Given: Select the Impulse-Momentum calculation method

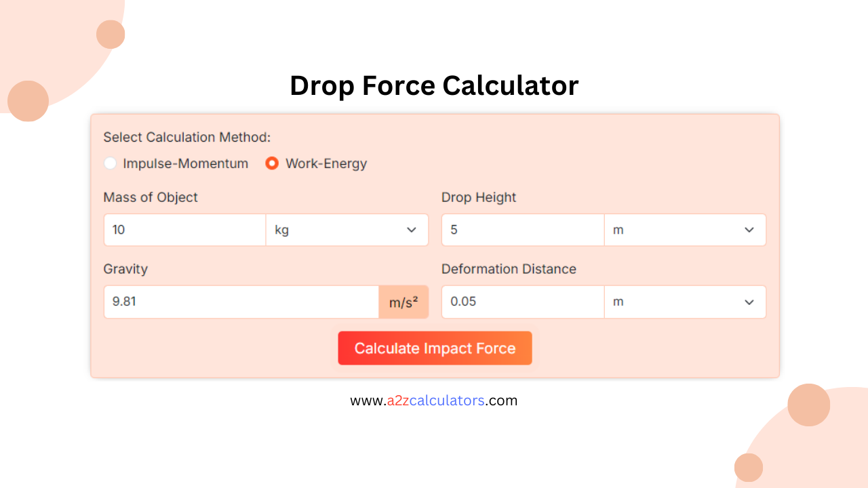Looking at the screenshot, I should [110, 163].
